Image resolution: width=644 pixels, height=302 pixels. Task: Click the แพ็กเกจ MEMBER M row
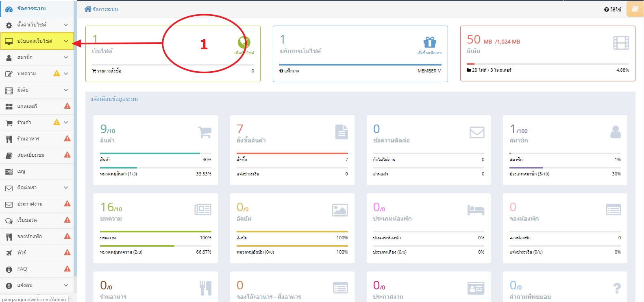[x=360, y=71]
